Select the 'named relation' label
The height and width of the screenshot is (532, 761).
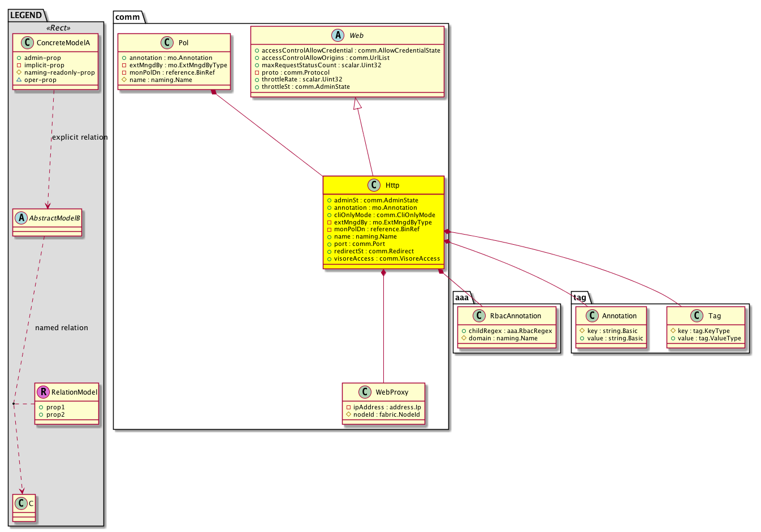coord(62,328)
